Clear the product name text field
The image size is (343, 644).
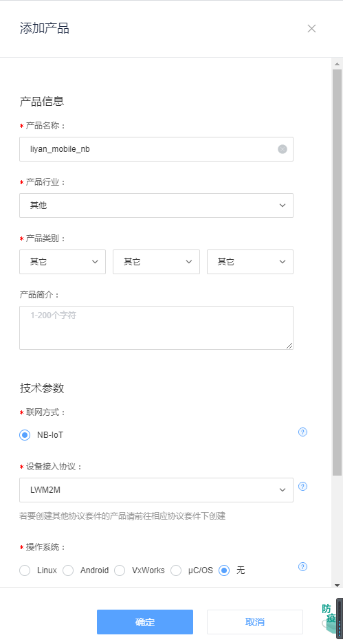pos(283,149)
